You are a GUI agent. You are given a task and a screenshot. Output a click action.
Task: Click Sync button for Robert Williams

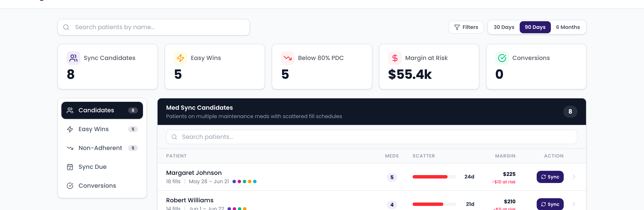[x=550, y=204]
